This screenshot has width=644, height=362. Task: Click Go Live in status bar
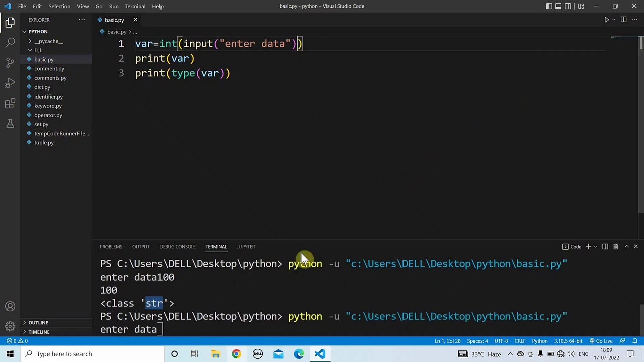pyautogui.click(x=601, y=341)
